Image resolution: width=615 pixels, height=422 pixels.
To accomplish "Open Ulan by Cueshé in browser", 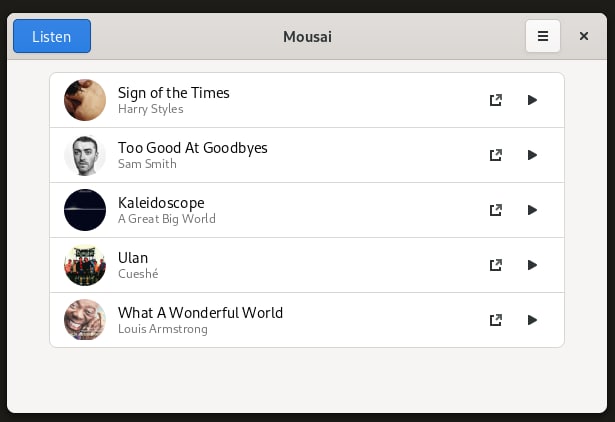I will coord(496,265).
